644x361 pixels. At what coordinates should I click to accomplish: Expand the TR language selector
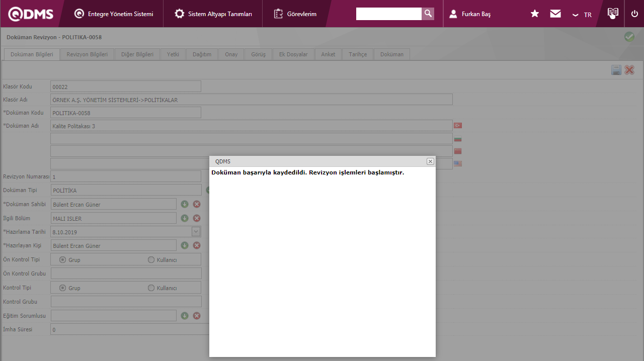pyautogui.click(x=582, y=15)
